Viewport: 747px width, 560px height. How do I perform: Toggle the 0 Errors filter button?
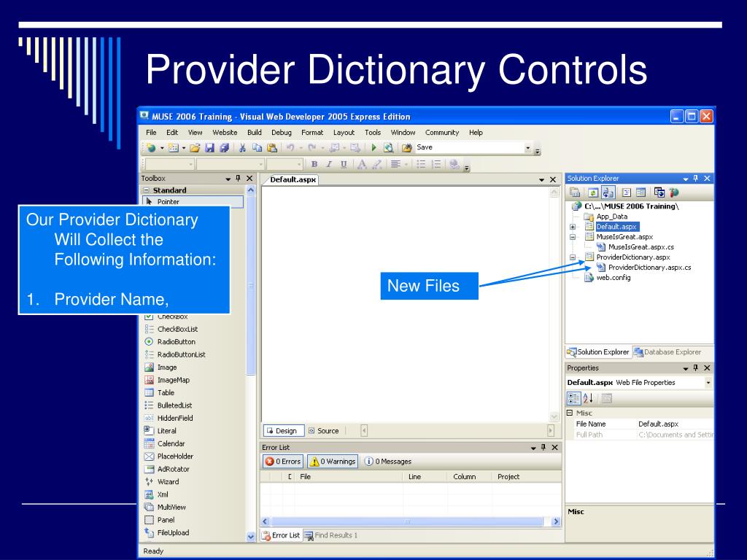pyautogui.click(x=283, y=461)
